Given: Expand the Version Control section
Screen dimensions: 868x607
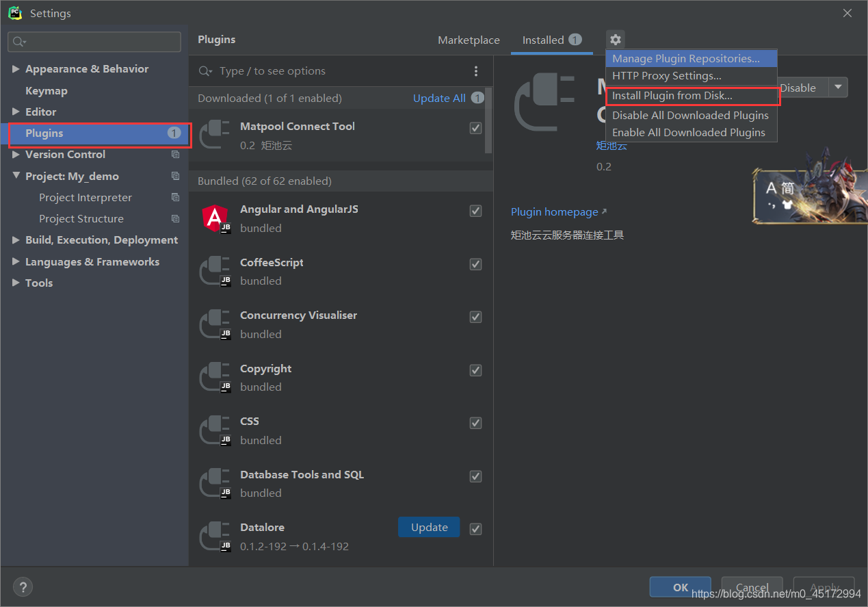Looking at the screenshot, I should pyautogui.click(x=16, y=155).
